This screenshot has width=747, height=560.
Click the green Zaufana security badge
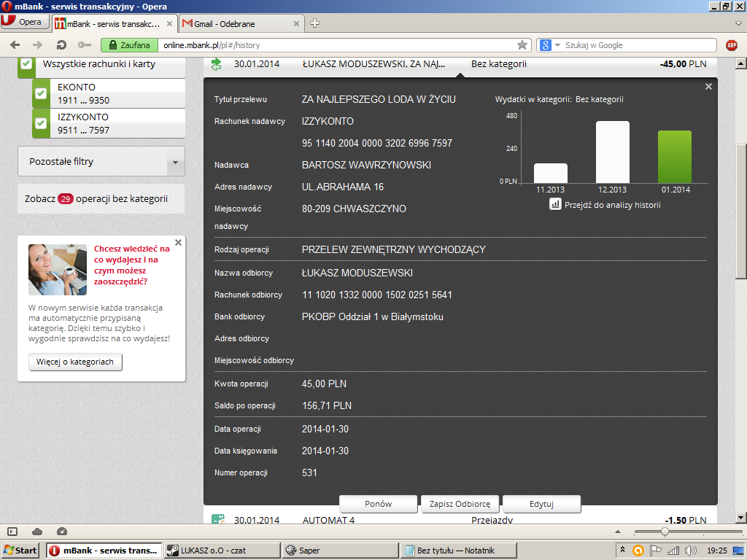coord(129,45)
